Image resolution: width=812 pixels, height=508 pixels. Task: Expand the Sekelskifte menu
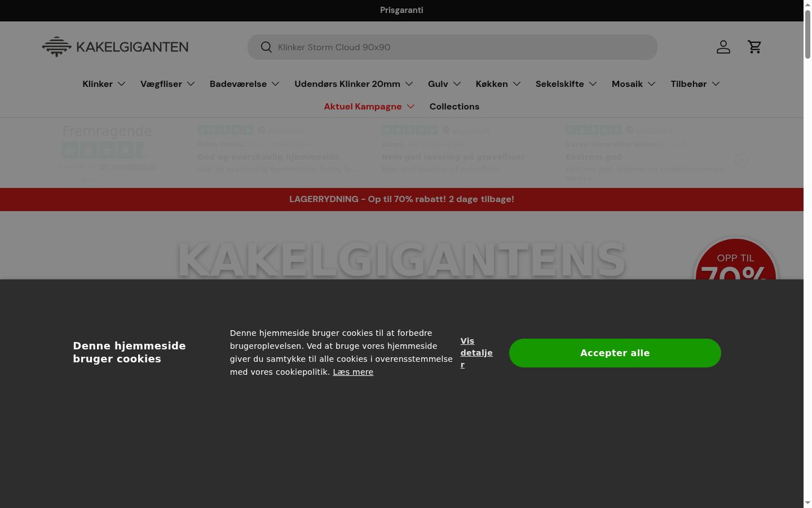566,84
